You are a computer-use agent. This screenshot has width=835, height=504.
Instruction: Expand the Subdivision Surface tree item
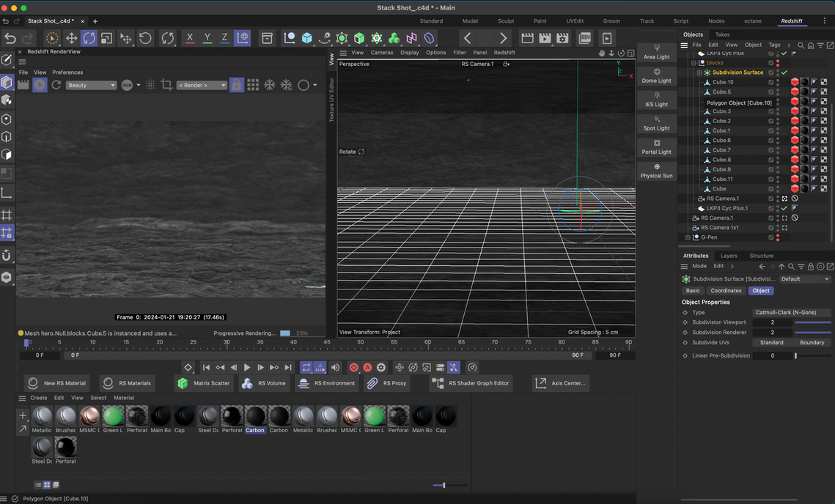[x=699, y=73]
